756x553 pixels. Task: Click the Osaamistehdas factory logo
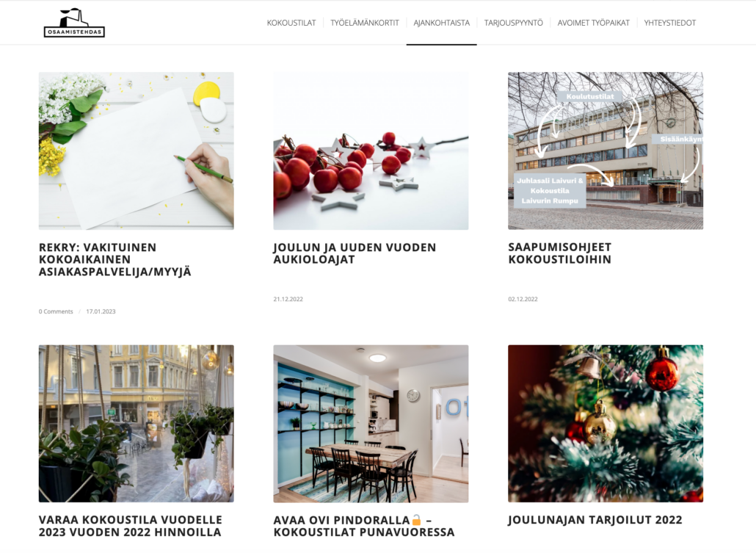[x=74, y=23]
